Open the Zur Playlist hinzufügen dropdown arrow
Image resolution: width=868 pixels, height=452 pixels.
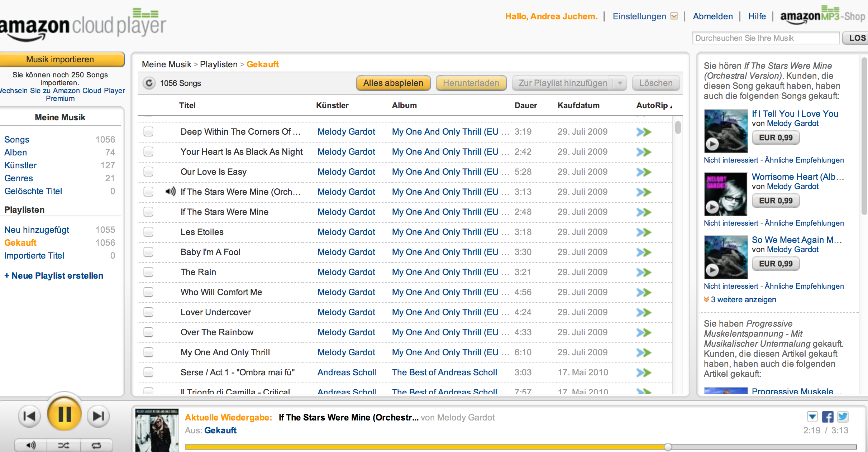[620, 83]
